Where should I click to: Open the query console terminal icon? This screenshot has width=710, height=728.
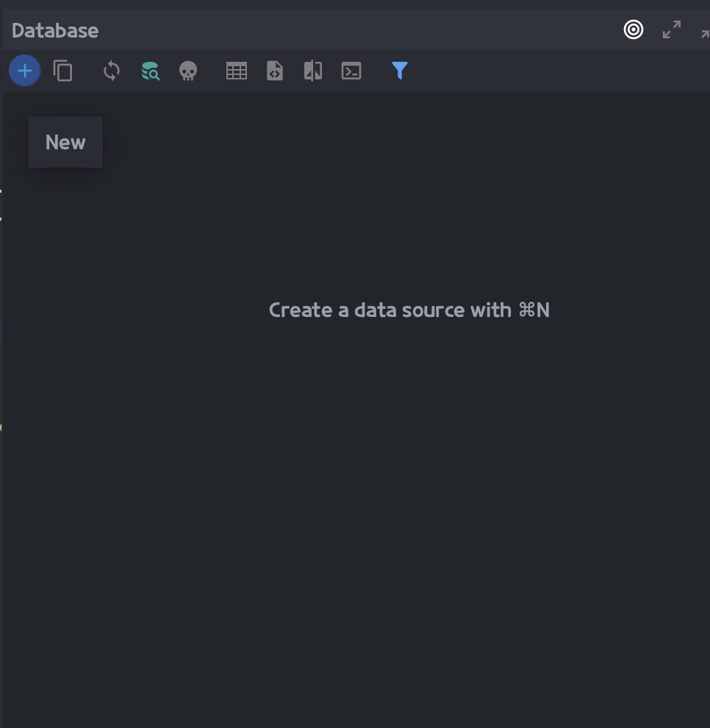351,71
